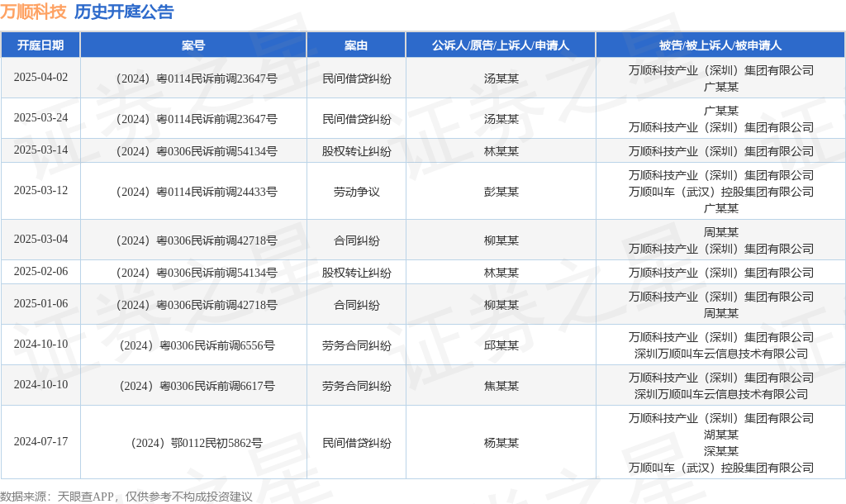This screenshot has width=846, height=504.
Task: Select the date cell 2025-03-24
Action: (x=41, y=117)
